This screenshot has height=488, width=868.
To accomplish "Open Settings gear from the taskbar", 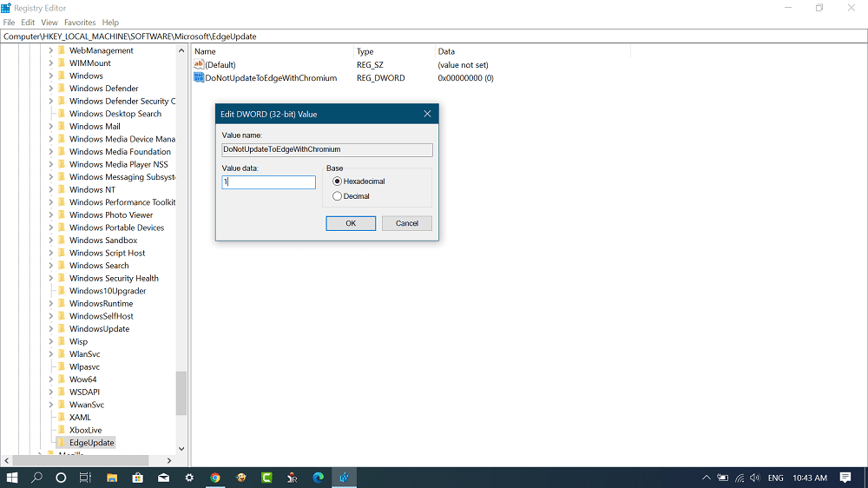I will (189, 478).
